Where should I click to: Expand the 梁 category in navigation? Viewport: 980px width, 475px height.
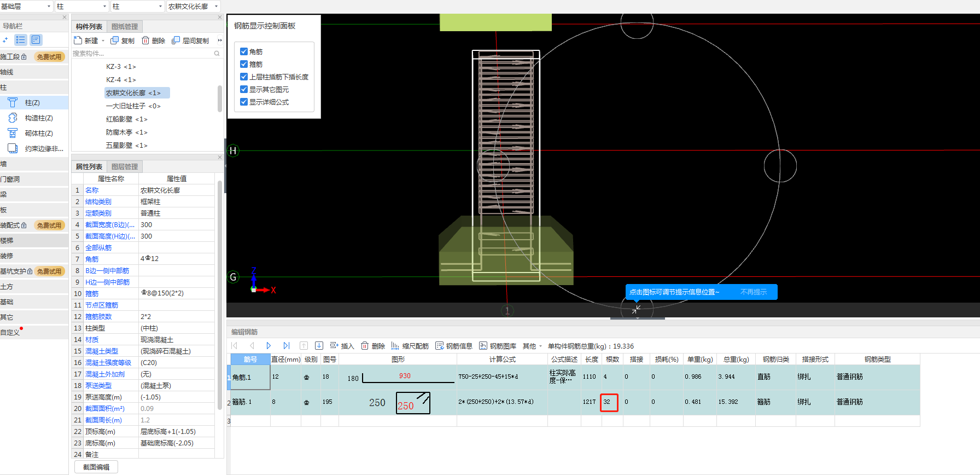[34, 195]
